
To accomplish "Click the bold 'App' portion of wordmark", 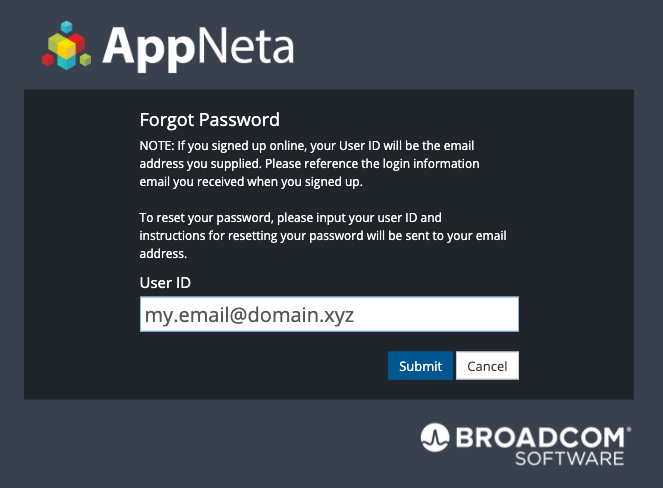I will click(150, 46).
